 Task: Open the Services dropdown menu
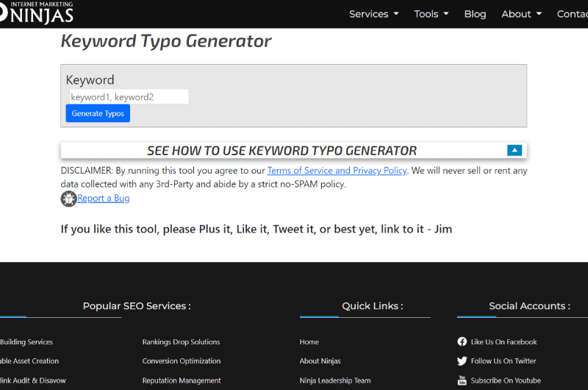[373, 14]
